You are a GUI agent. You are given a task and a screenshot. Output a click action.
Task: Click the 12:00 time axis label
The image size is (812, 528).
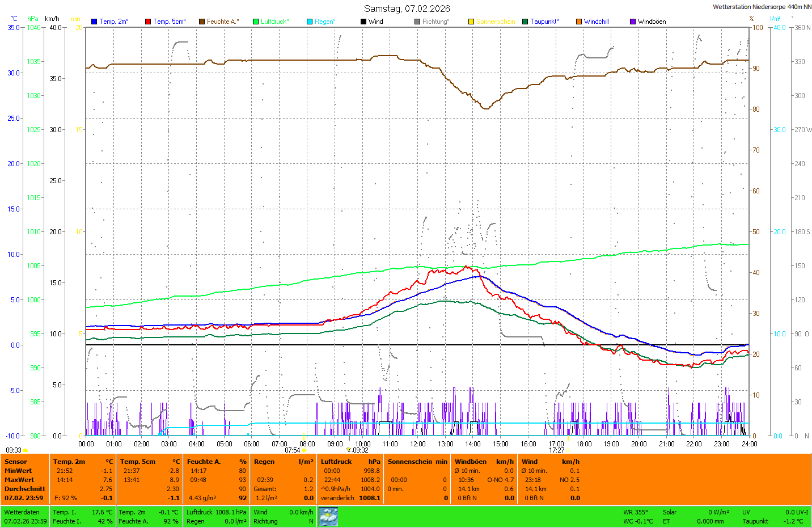[418, 444]
